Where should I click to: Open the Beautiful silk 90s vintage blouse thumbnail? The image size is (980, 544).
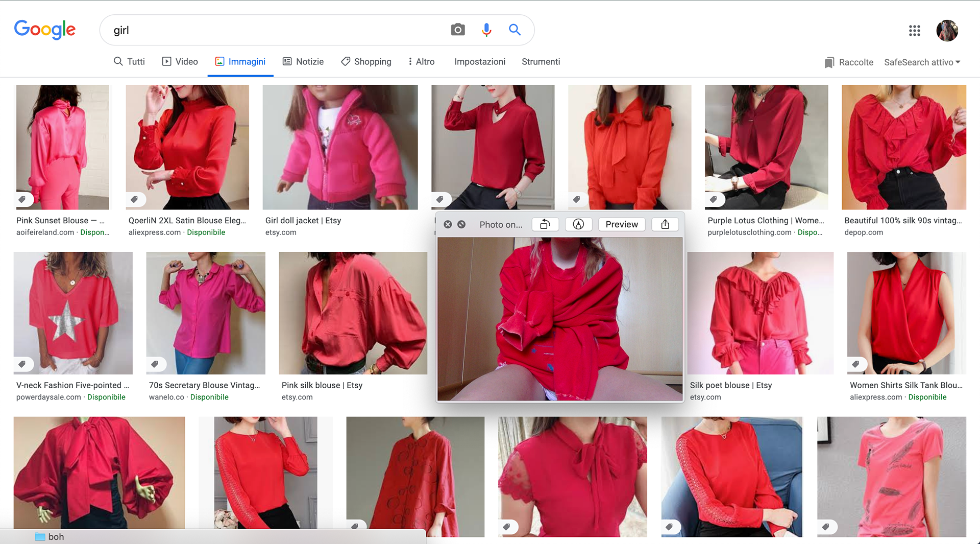click(904, 147)
